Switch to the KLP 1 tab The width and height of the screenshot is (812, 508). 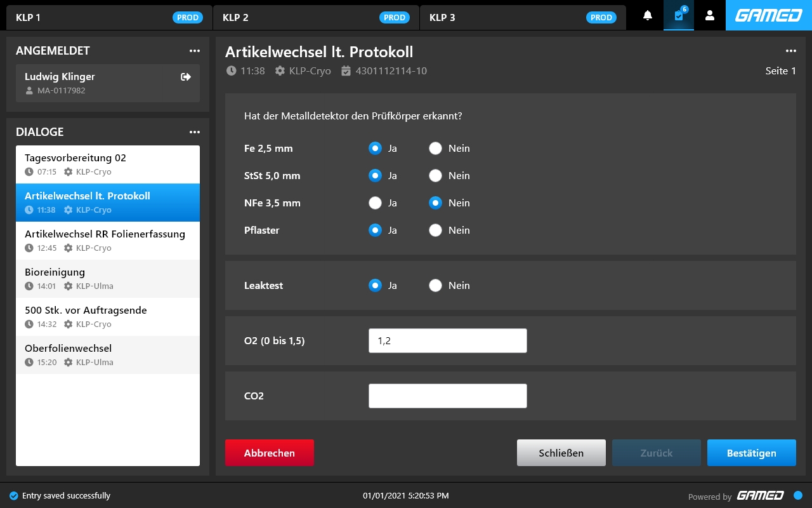(x=109, y=17)
